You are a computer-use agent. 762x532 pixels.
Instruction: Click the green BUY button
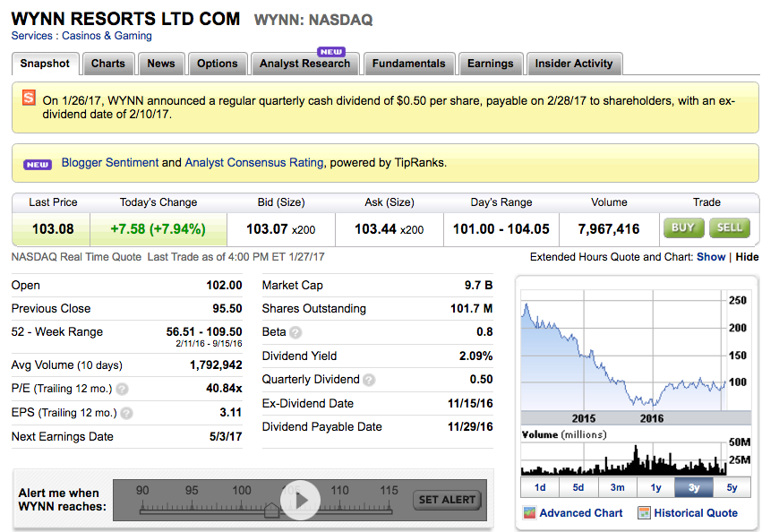point(682,227)
